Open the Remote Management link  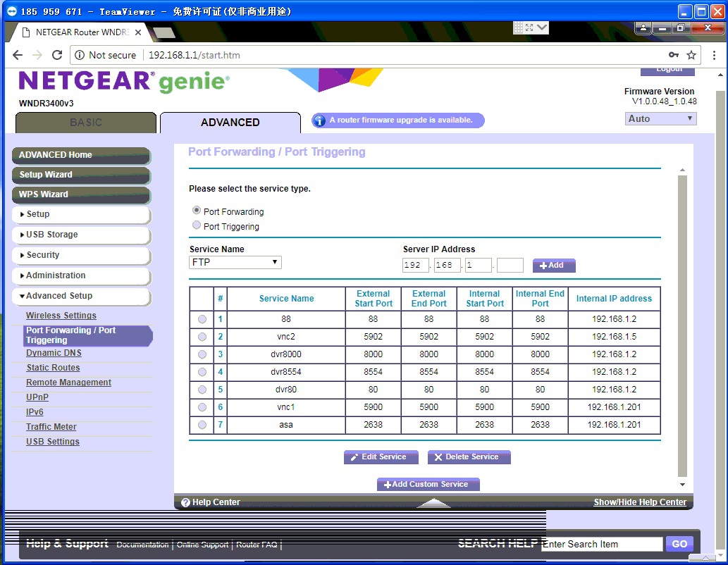pos(69,383)
